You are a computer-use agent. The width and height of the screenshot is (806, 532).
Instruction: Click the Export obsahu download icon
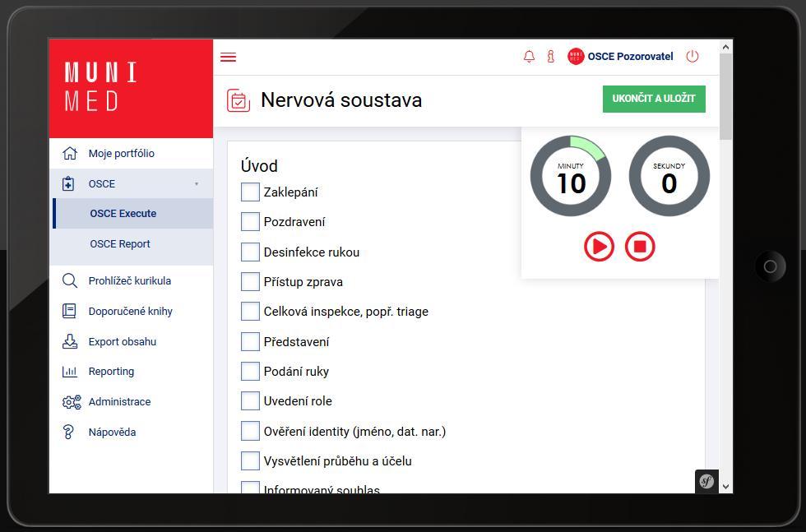click(69, 341)
